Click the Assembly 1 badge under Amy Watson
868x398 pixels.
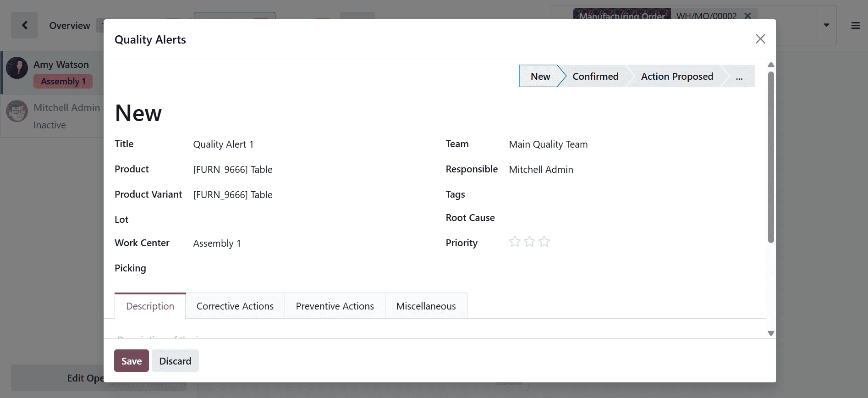tap(63, 81)
